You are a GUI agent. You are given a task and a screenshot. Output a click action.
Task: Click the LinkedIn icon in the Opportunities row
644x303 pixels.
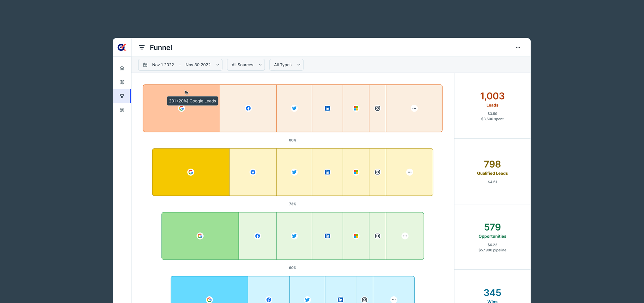pos(327,236)
